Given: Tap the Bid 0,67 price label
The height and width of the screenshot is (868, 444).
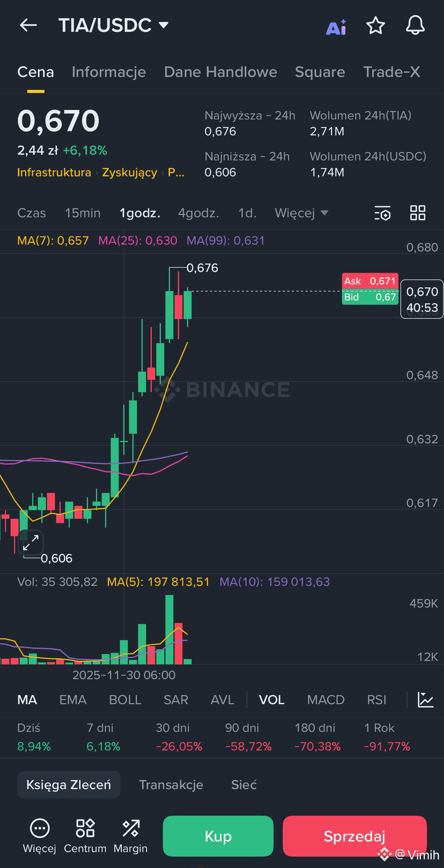Looking at the screenshot, I should coord(370,297).
